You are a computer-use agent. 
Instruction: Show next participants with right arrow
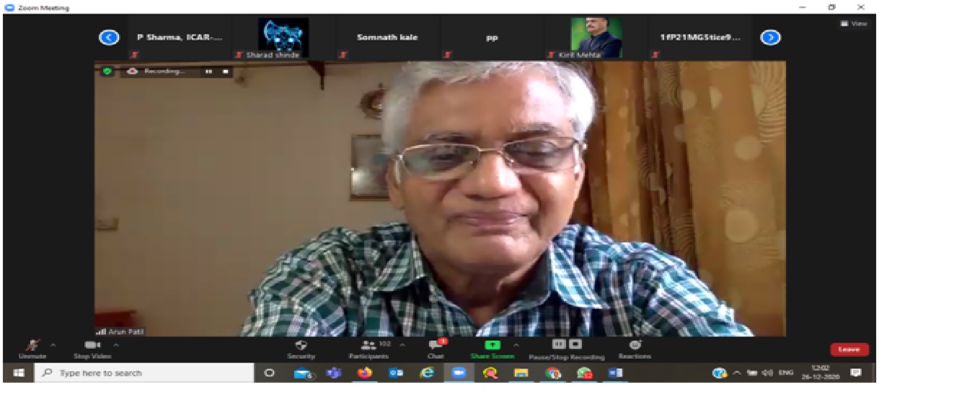coord(771,37)
